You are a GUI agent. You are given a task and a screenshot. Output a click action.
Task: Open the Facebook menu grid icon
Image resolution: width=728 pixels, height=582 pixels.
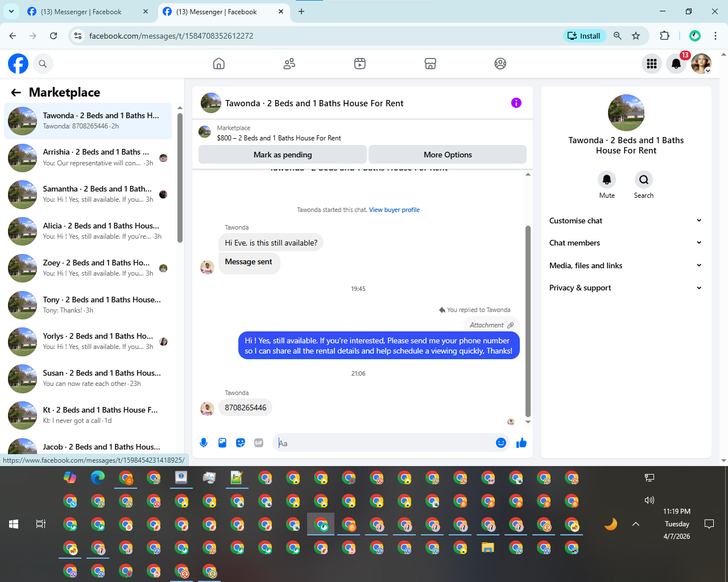tap(652, 64)
